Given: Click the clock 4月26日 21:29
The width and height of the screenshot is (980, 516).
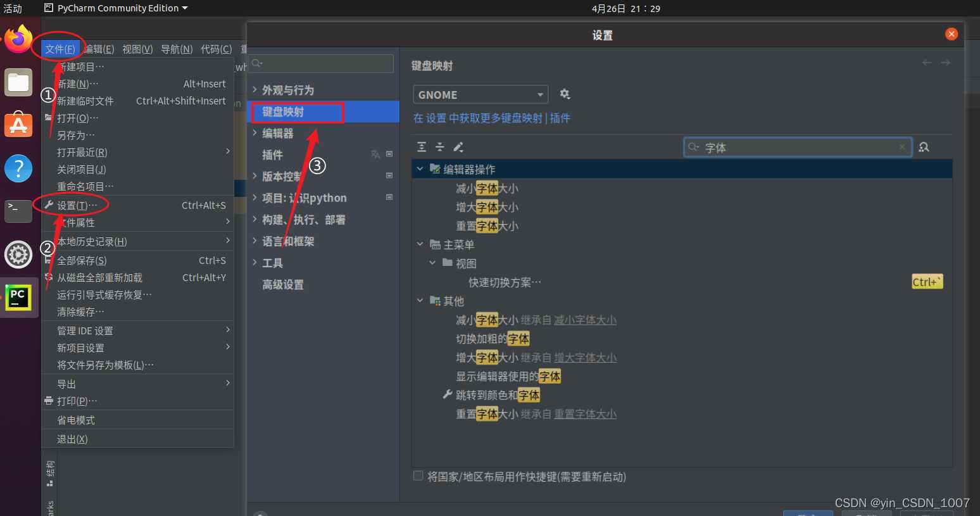Looking at the screenshot, I should point(625,8).
